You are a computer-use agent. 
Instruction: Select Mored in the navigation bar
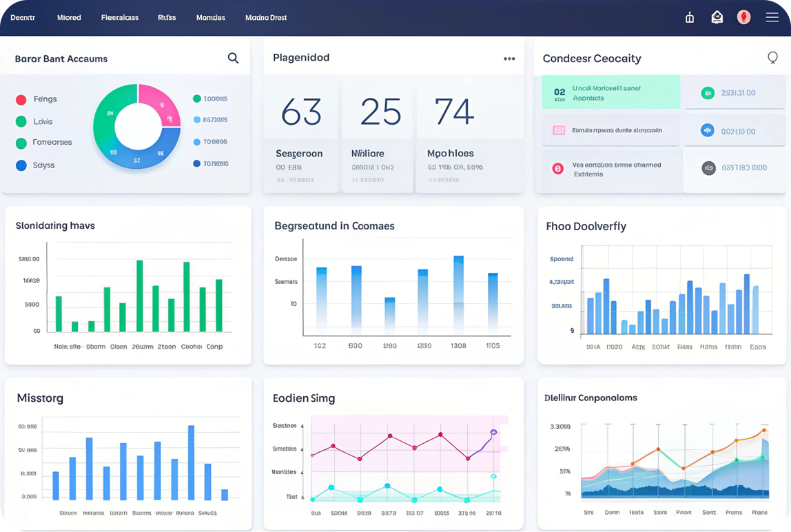click(x=69, y=17)
